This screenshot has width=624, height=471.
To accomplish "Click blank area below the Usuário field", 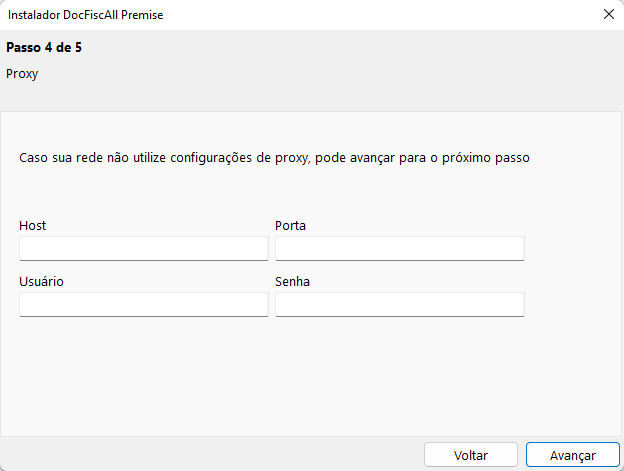I will pos(143,370).
